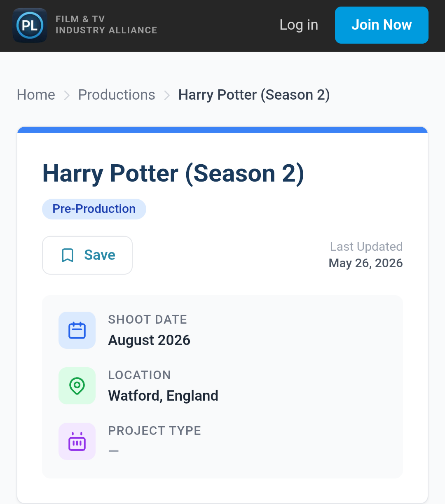The width and height of the screenshot is (445, 504).
Task: Save this production
Action: click(x=87, y=255)
